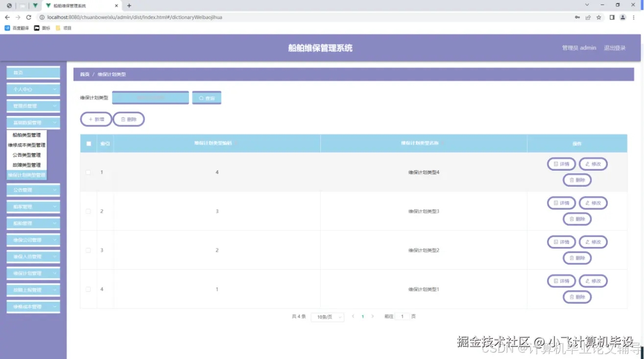Image resolution: width=644 pixels, height=359 pixels.
Task: Click 首页 in the breadcrumb
Action: pyautogui.click(x=85, y=74)
